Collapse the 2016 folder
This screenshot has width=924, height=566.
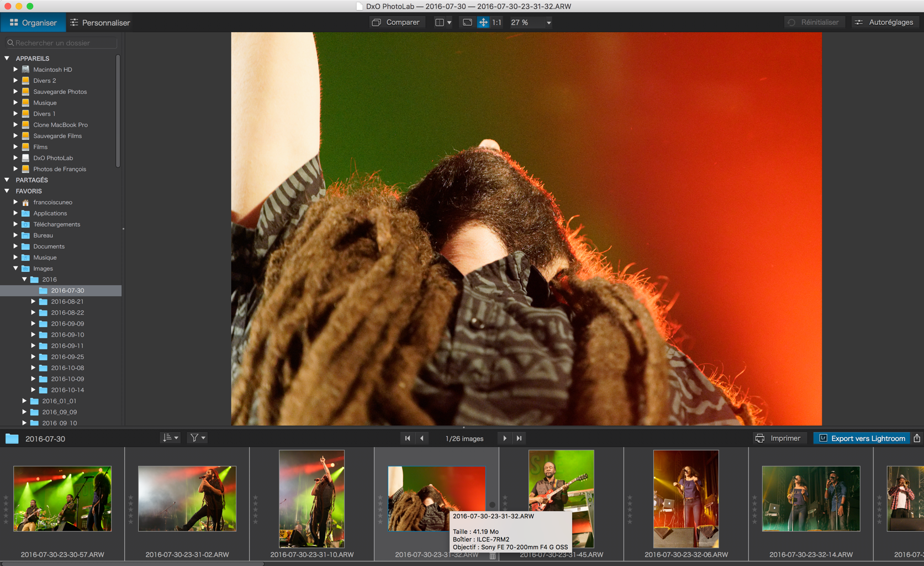[x=25, y=280]
